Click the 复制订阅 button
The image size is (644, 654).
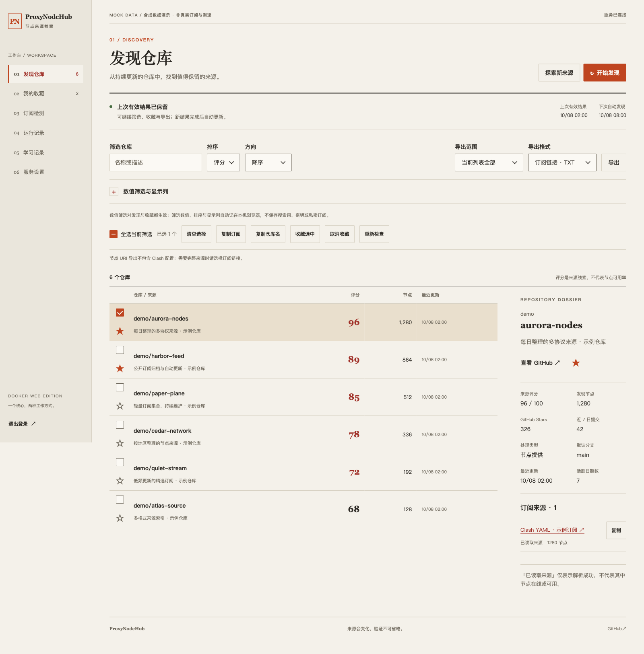pyautogui.click(x=231, y=234)
